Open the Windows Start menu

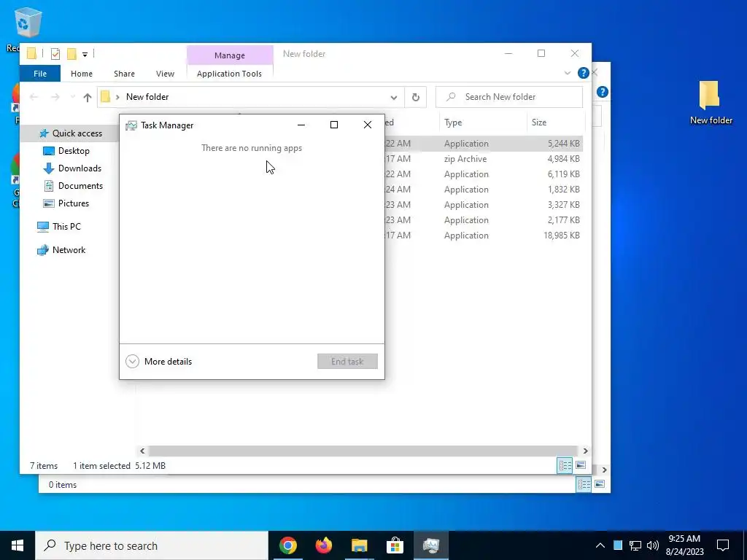18,545
